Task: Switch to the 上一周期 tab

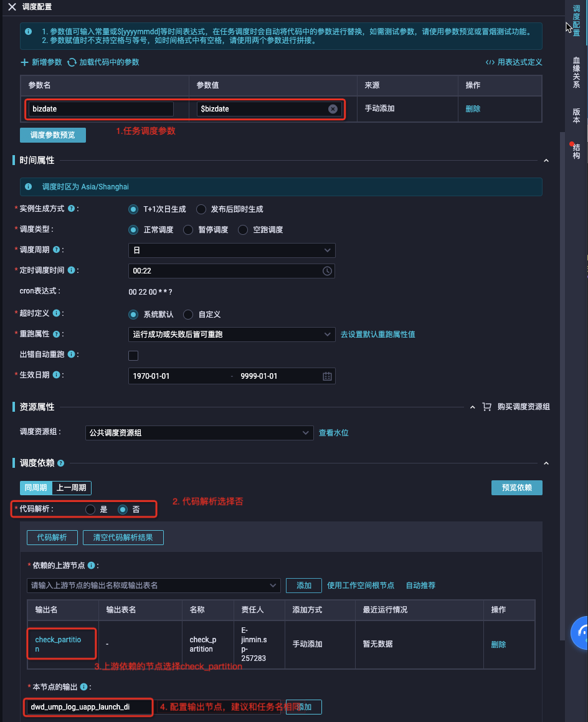Action: coord(72,488)
